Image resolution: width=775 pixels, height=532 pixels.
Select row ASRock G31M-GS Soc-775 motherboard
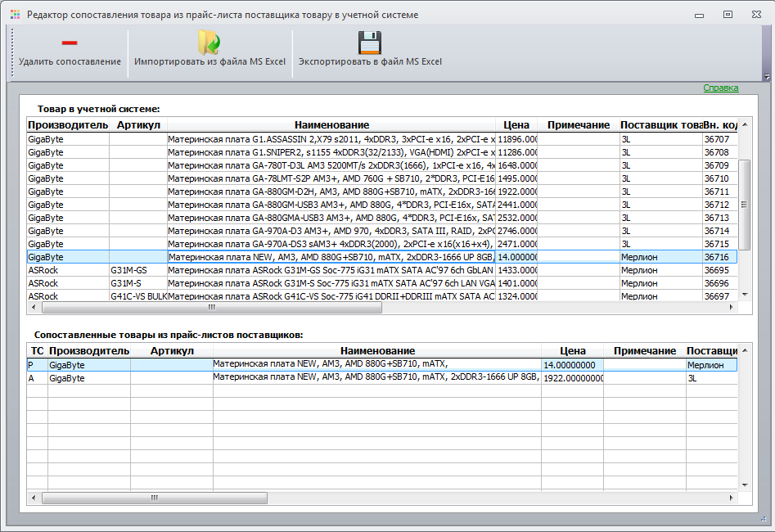point(381,270)
